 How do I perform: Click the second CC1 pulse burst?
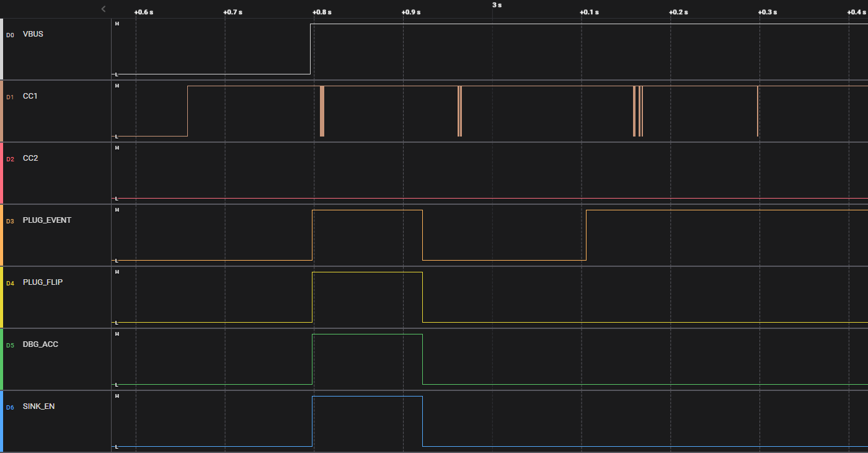click(459, 111)
